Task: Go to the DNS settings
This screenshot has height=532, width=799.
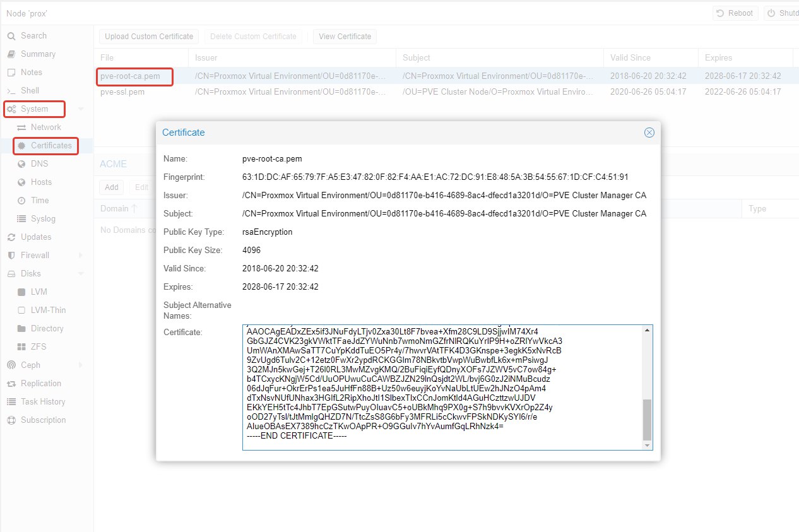Action: coord(40,164)
